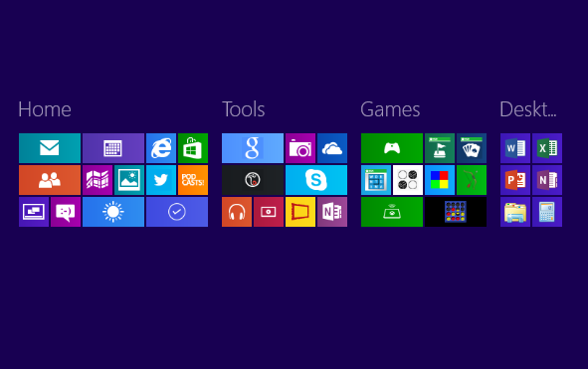Open the OneDrive cloud tile

tap(332, 148)
